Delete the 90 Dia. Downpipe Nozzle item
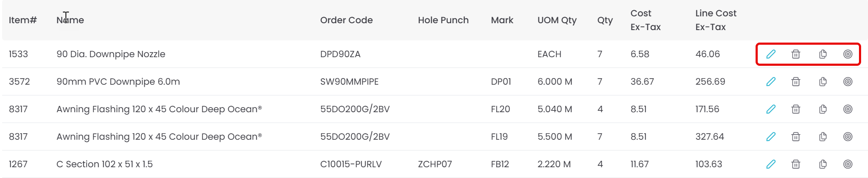 (x=796, y=54)
